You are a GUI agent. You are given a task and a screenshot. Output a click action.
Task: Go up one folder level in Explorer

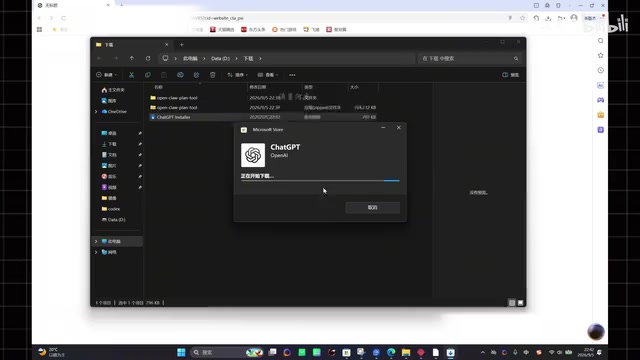(x=131, y=58)
